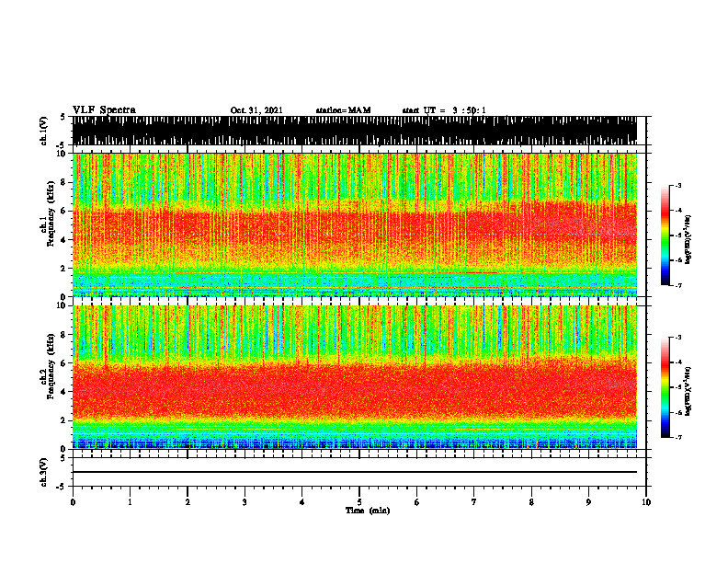Click the 'start UT = 3 : 50: 1' text
The image size is (728, 563).
click(444, 110)
